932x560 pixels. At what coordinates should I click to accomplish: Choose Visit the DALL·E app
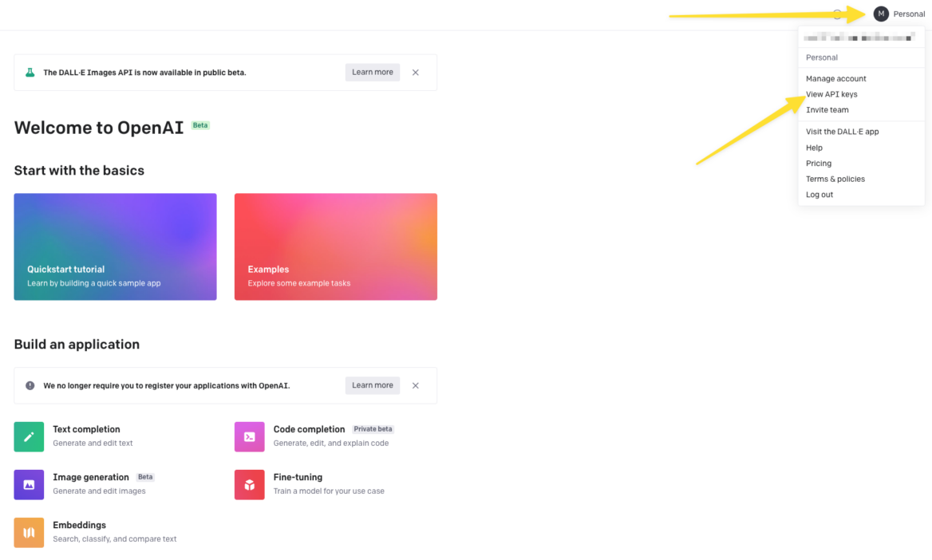click(x=843, y=132)
